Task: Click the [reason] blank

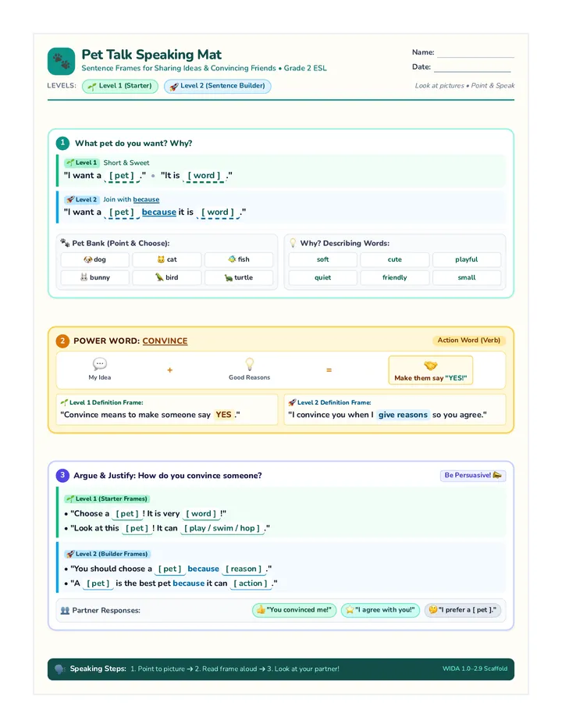Action: (244, 569)
